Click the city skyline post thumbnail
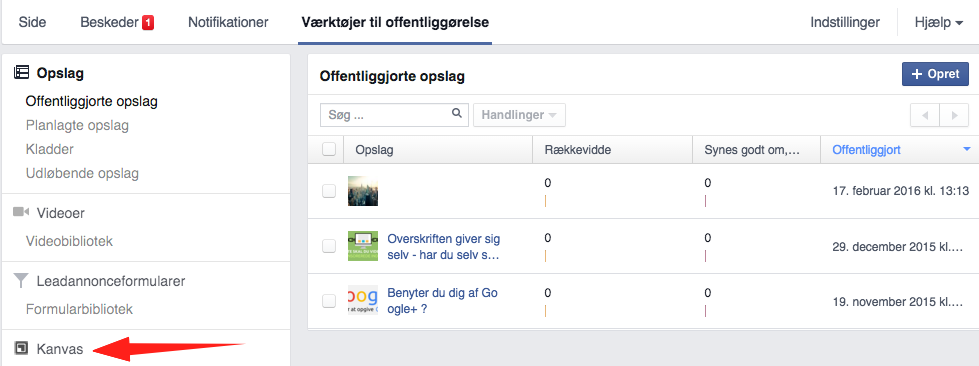This screenshot has height=366, width=979. [x=363, y=191]
